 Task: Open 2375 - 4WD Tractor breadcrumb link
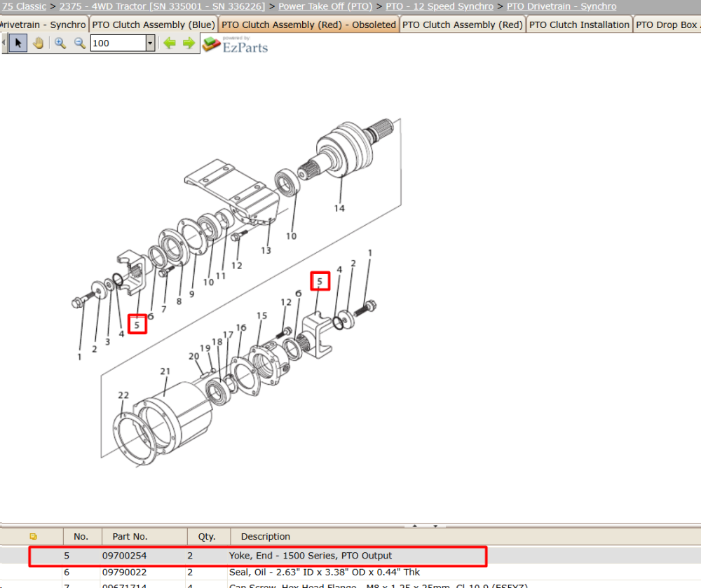[162, 6]
